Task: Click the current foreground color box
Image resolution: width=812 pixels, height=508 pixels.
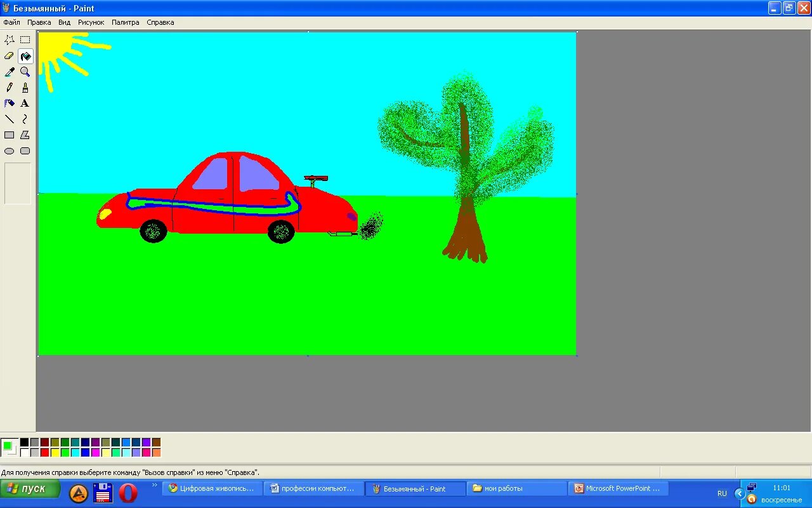Action: point(8,445)
